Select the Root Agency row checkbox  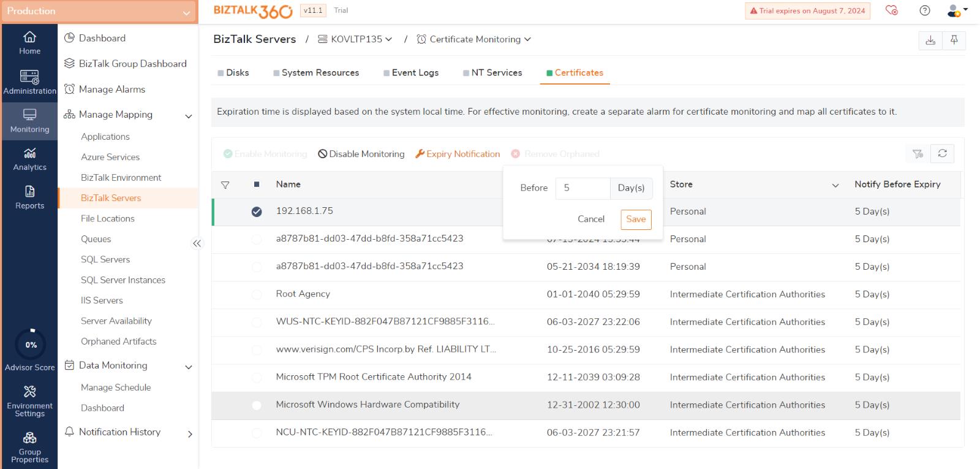(257, 294)
